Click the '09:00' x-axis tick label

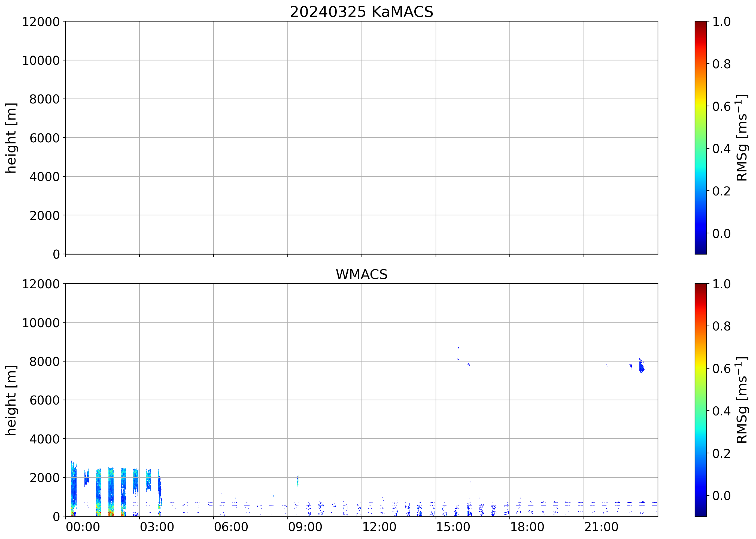pos(305,527)
